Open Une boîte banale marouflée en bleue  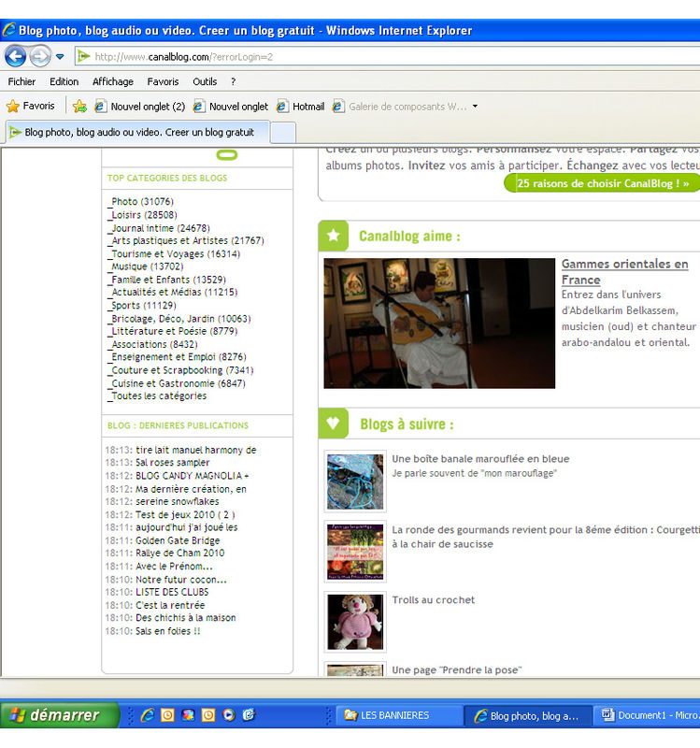tap(480, 459)
